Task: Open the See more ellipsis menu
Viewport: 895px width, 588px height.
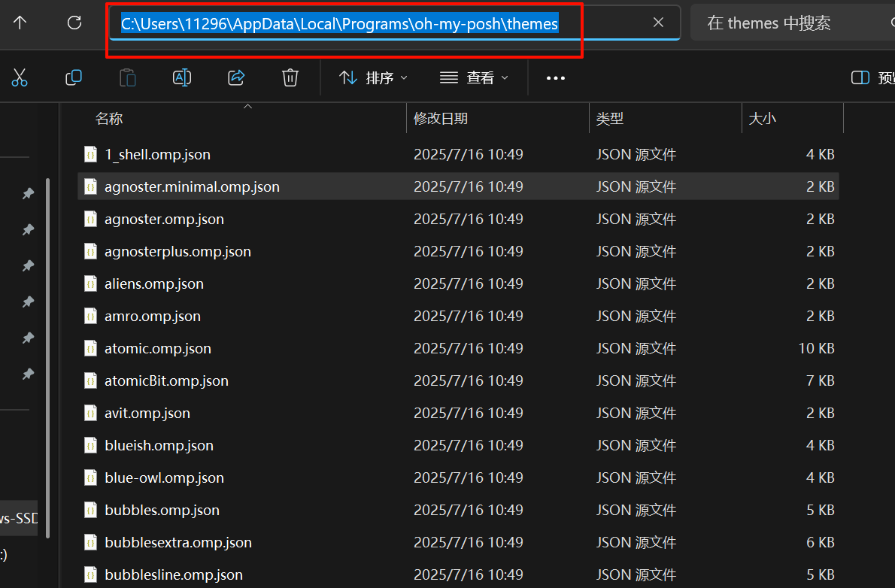Action: pyautogui.click(x=555, y=78)
